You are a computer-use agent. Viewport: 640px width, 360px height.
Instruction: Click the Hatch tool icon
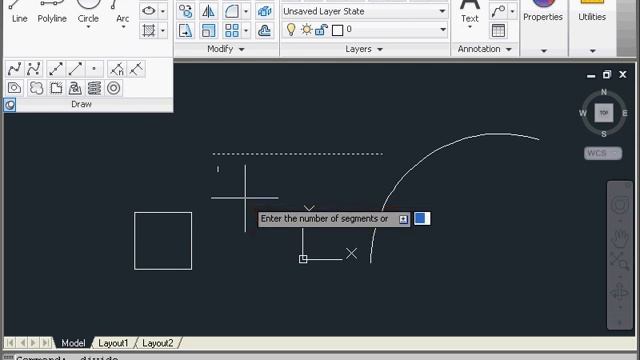[x=149, y=31]
